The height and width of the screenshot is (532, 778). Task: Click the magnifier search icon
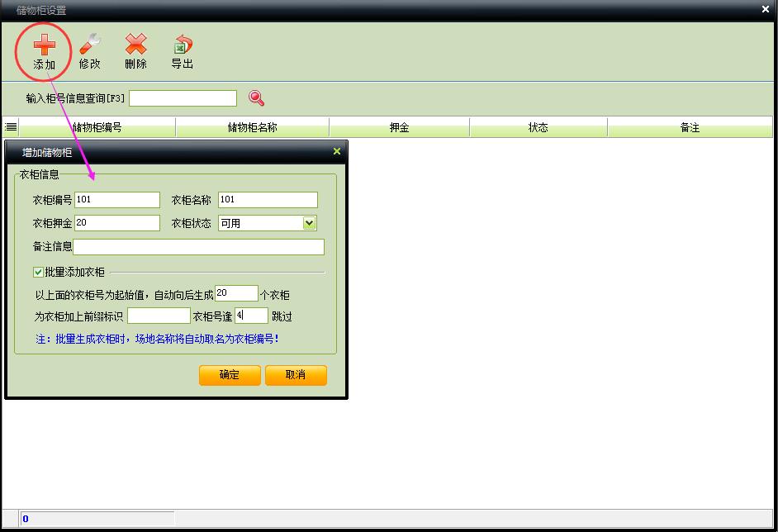point(256,98)
